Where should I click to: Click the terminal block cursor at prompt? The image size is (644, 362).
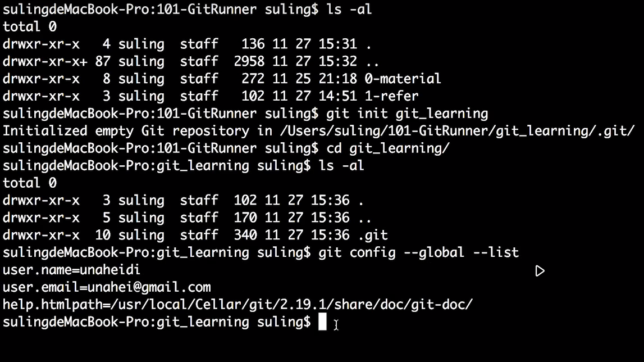click(322, 322)
